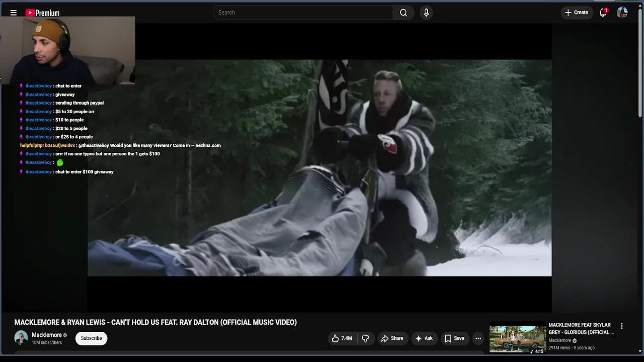Click Macklemore verified checkmark beside channel name
Screen dimensions: 644x362
[x=65, y=335]
